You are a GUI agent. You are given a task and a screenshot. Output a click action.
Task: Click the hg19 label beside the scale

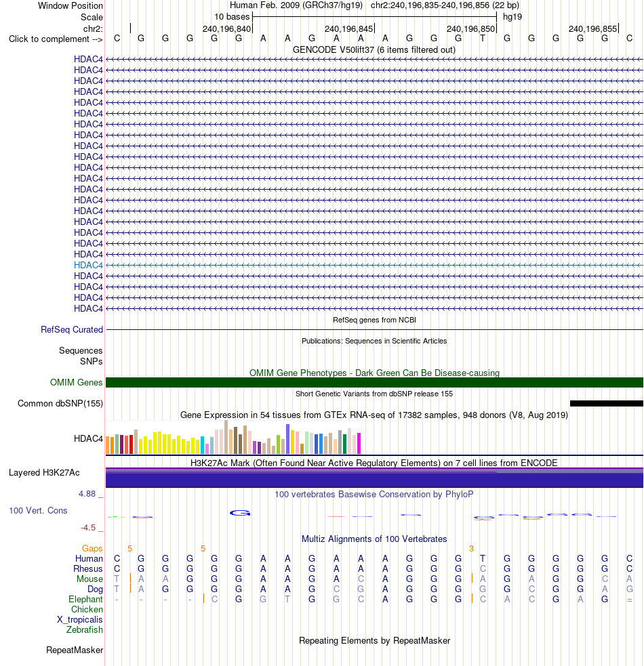[x=512, y=17]
